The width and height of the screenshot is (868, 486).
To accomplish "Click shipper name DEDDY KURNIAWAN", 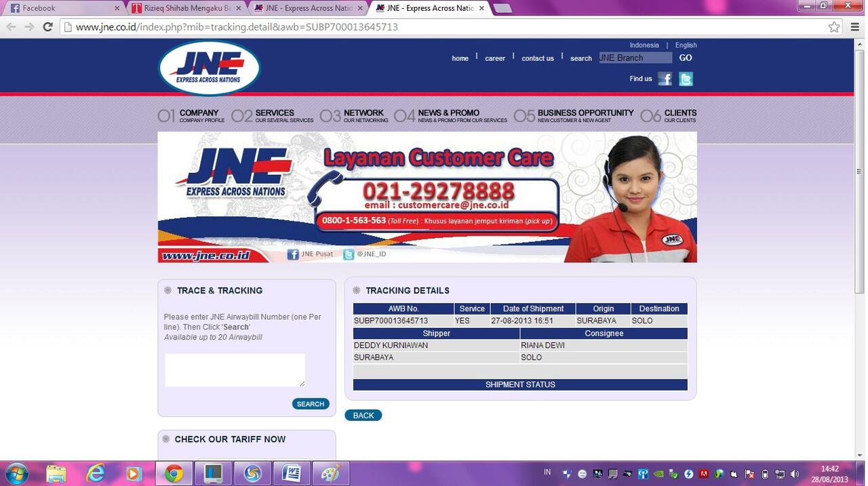I will 391,346.
